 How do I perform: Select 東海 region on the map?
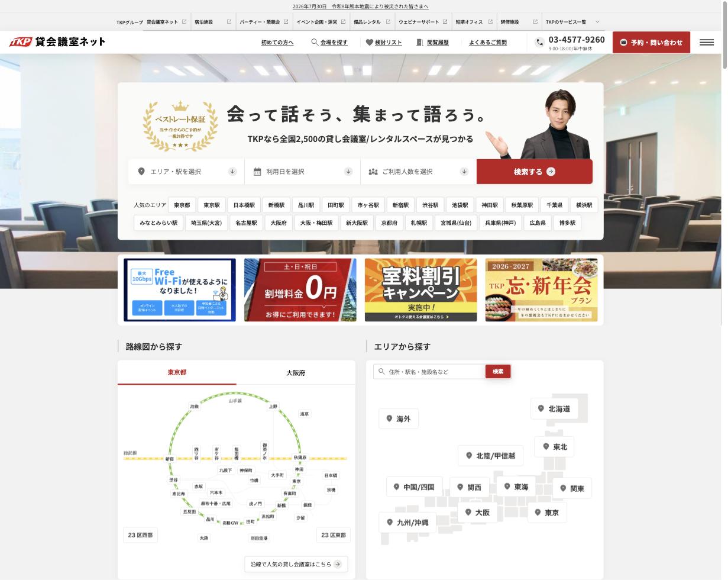pyautogui.click(x=516, y=486)
